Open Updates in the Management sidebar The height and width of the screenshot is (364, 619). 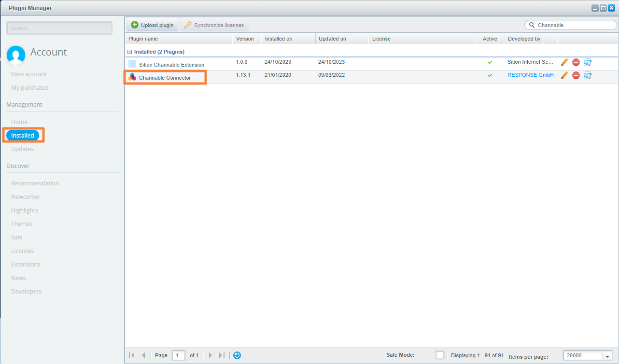point(22,149)
